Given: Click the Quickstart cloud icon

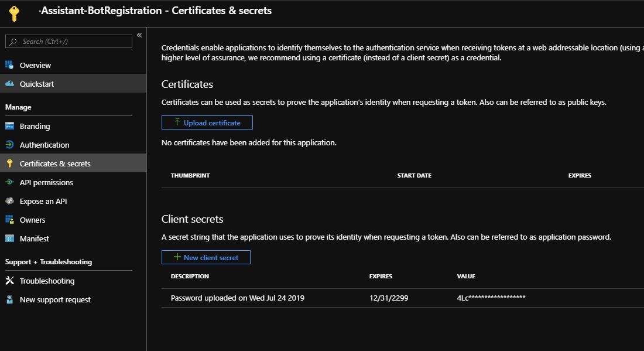Looking at the screenshot, I should coord(9,84).
